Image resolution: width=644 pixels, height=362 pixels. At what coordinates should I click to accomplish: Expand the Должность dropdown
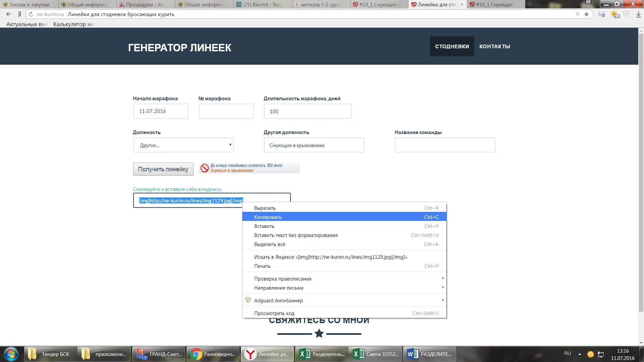pyautogui.click(x=183, y=145)
